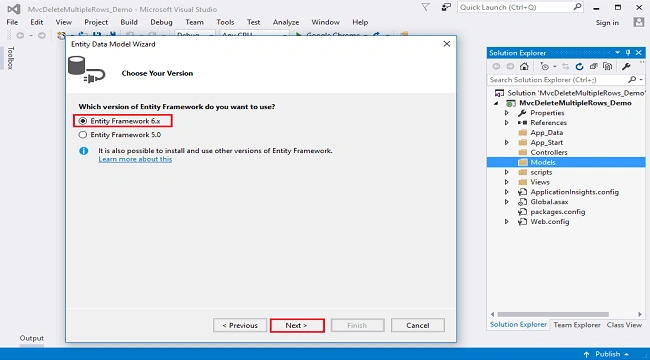Screen dimensions: 650x360
Task: Click the notifications flag icon in title bar
Action: (425, 7)
